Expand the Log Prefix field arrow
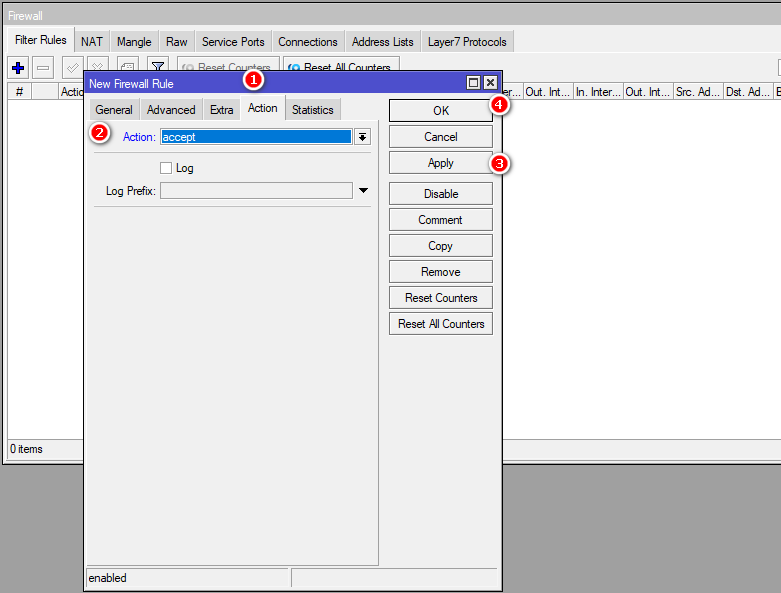 click(363, 190)
